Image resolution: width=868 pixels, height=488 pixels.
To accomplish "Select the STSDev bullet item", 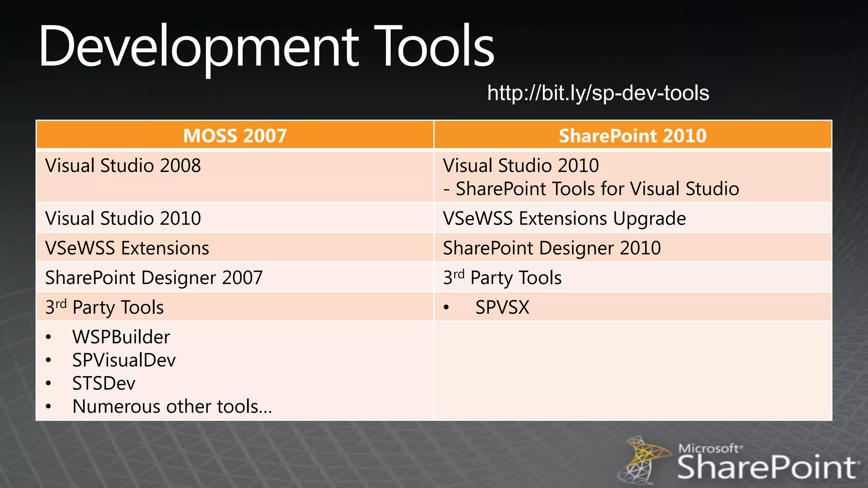I will tap(104, 384).
